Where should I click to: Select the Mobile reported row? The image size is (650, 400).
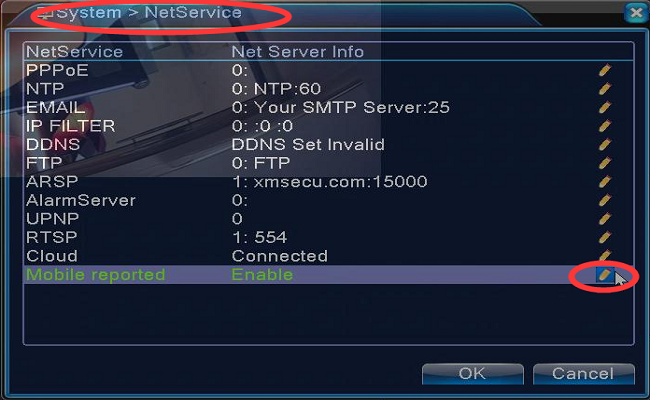pos(328,275)
